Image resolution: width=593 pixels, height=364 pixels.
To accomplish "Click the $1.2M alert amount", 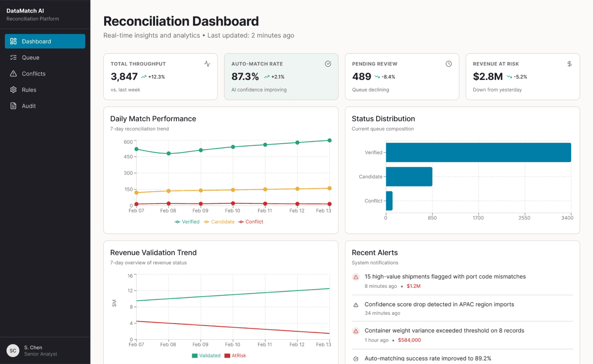I will 414,286.
